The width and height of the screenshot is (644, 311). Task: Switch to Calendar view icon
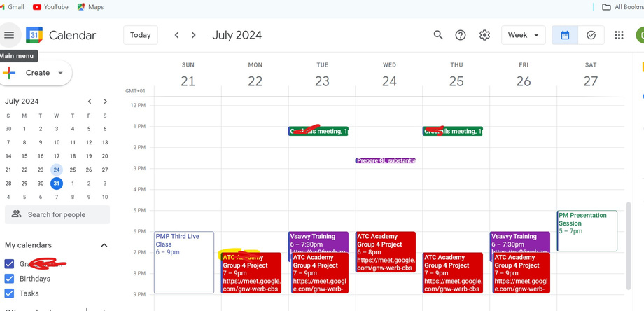click(x=565, y=35)
